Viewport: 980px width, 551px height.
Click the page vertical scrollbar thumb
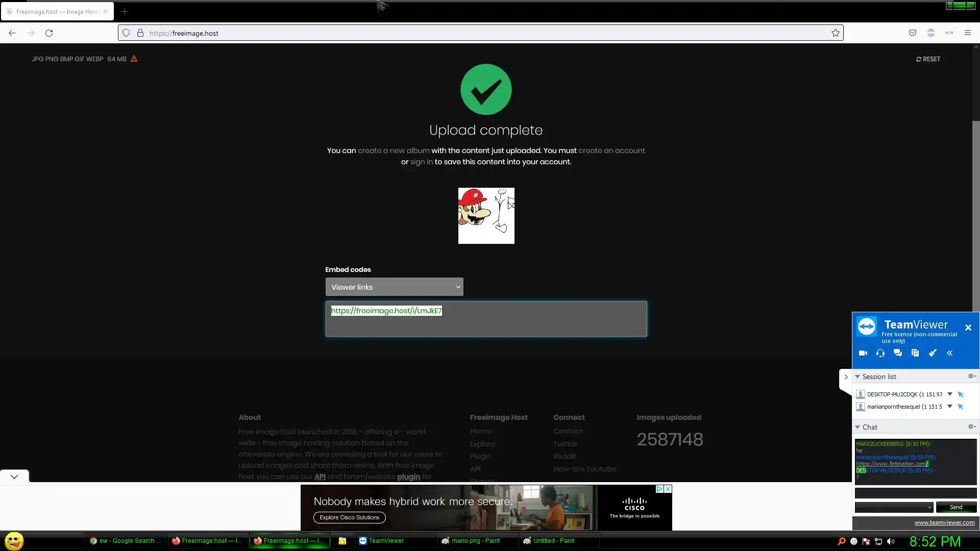click(976, 214)
